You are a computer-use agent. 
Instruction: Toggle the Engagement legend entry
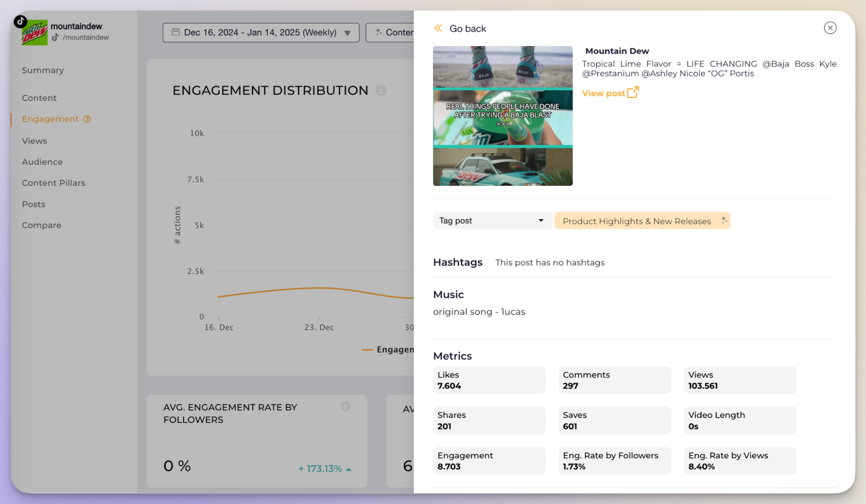coord(388,350)
